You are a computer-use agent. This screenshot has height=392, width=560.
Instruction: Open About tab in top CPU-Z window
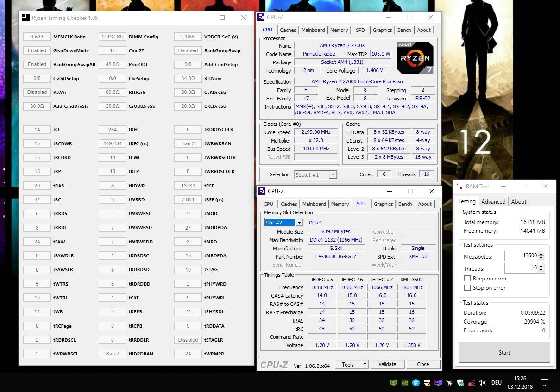click(424, 30)
